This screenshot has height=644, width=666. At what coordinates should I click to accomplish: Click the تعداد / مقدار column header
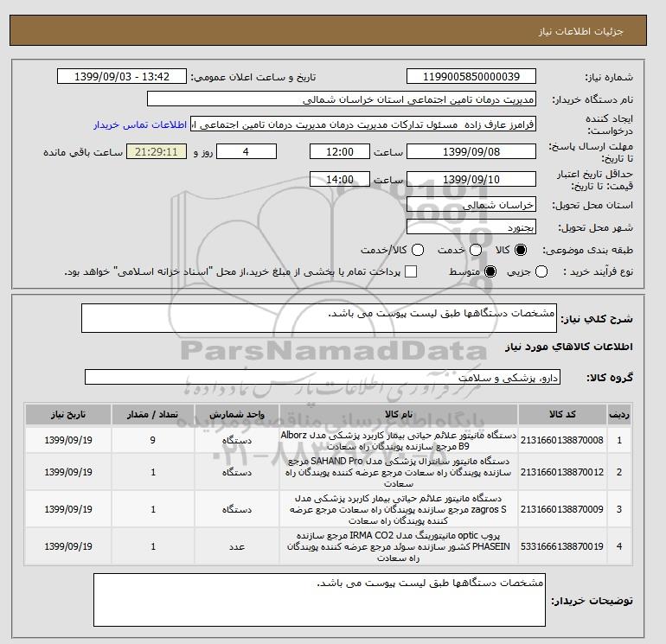click(x=153, y=414)
